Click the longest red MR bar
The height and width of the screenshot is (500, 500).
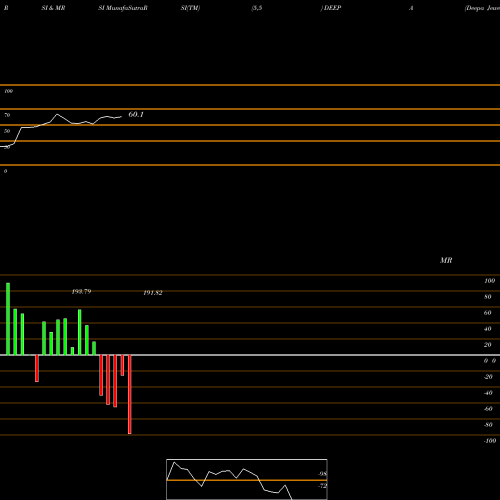(130, 394)
